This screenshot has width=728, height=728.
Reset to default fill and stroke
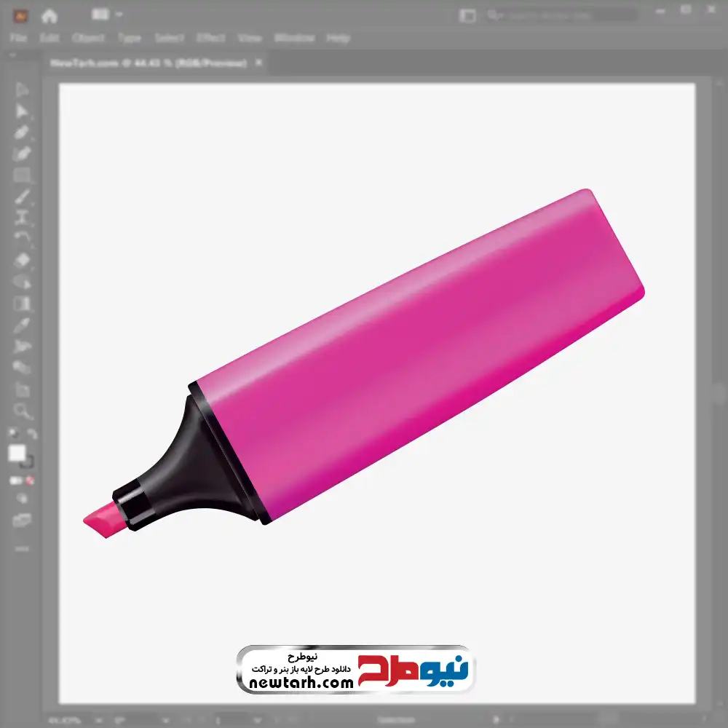coord(12,434)
